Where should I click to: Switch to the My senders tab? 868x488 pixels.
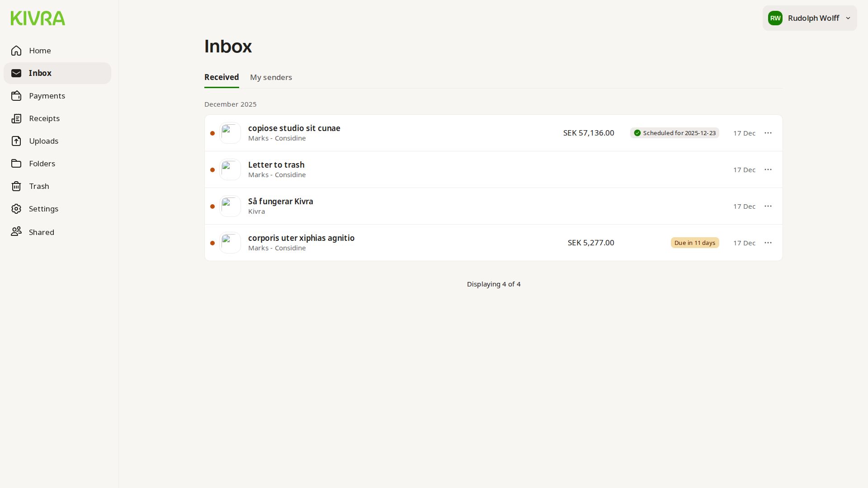(x=271, y=77)
